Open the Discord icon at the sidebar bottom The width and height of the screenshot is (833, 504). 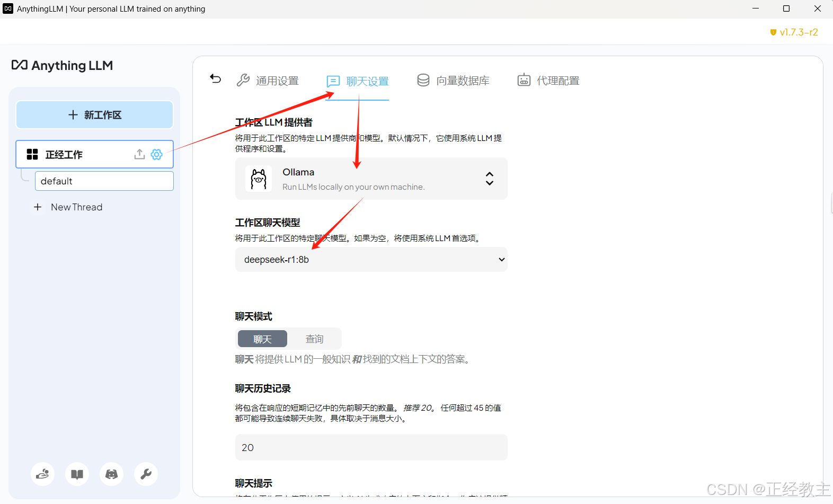(111, 474)
